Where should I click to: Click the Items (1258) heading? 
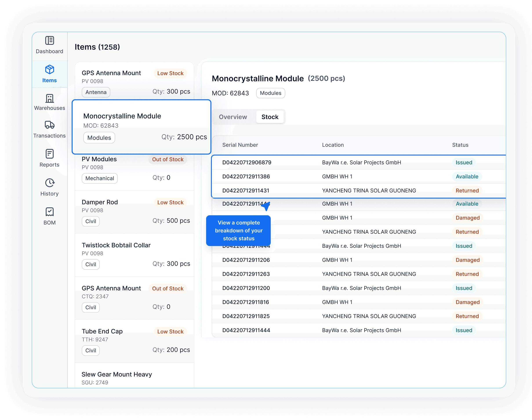97,47
